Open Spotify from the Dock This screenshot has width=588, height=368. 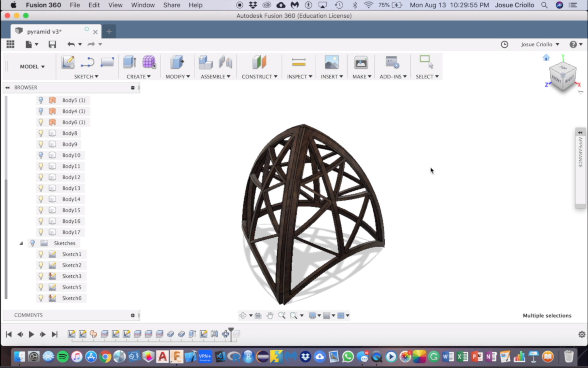[63, 357]
